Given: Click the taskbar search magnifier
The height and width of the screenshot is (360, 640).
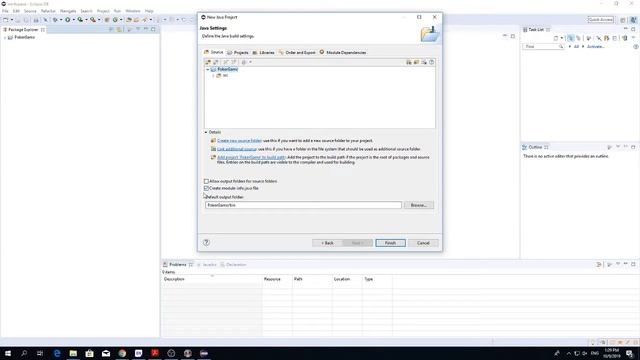Looking at the screenshot, I should [24, 353].
